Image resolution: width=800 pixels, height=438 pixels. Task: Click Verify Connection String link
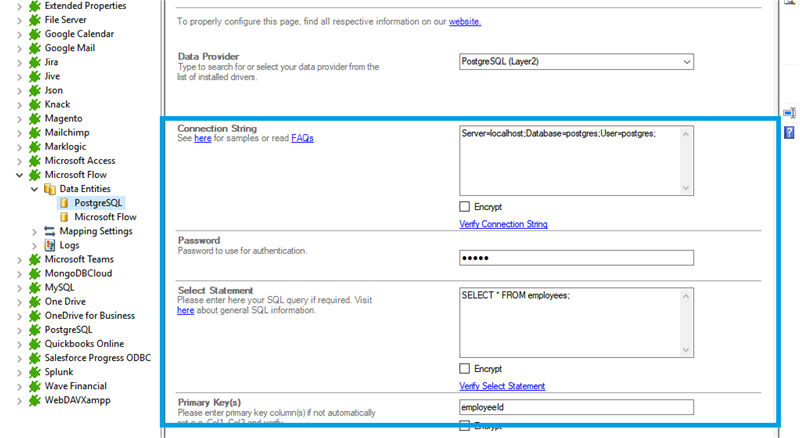503,224
